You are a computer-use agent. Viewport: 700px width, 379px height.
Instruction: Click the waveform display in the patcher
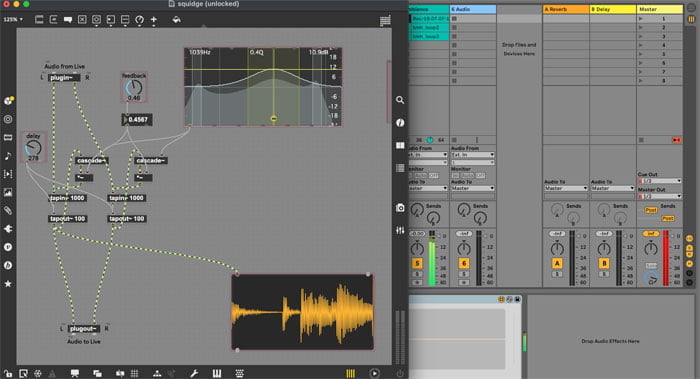(303, 312)
